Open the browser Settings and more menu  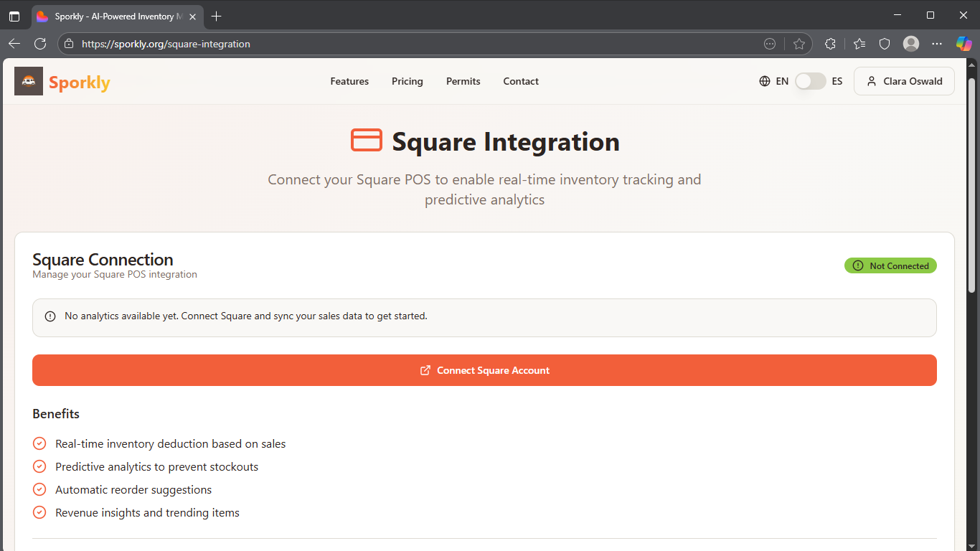937,44
